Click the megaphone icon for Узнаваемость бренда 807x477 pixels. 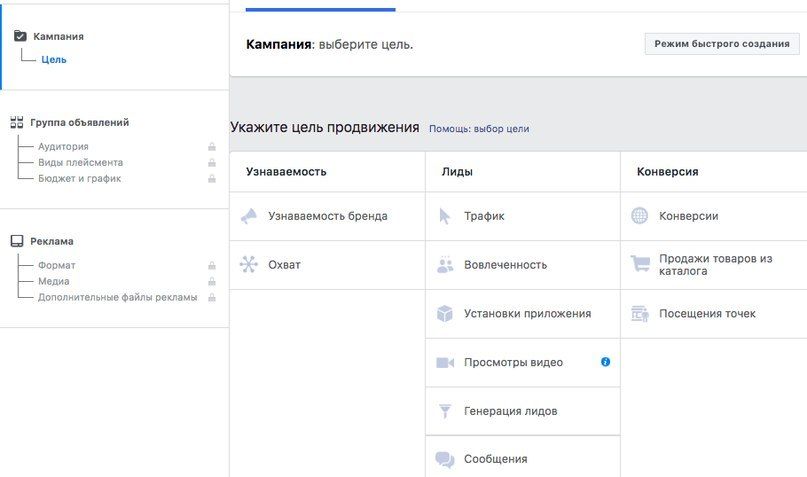[249, 216]
